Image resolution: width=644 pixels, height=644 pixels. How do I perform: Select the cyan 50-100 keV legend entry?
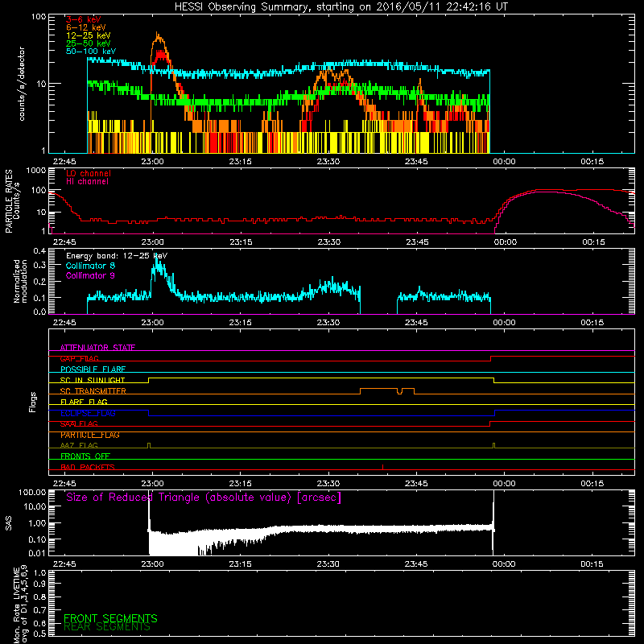(91, 52)
